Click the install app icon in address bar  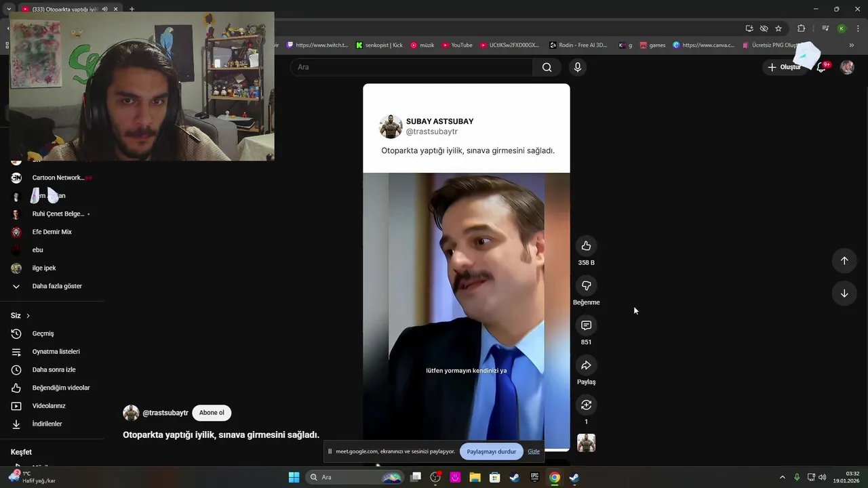click(x=749, y=28)
